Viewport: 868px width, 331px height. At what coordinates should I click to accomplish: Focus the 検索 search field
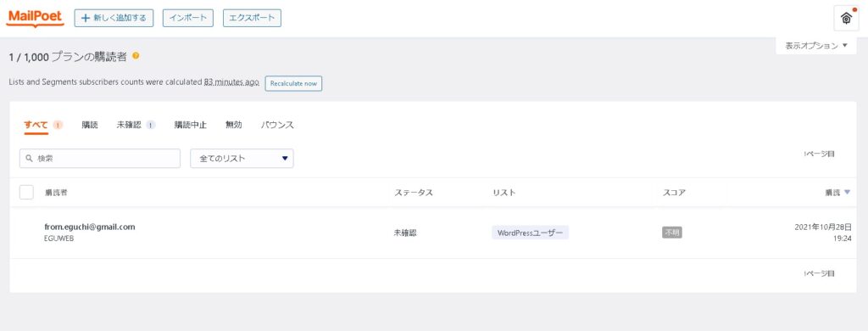(100, 159)
